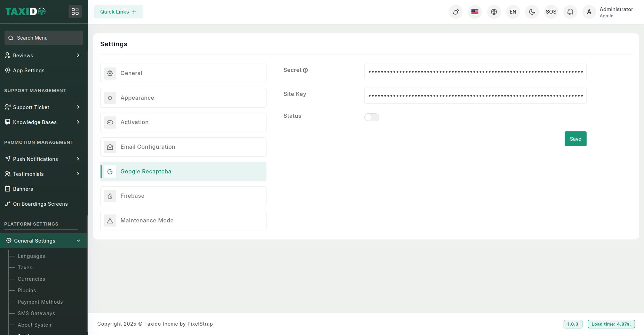Open Payment Methods in sidebar
Viewport: 644px width, 335px height.
click(x=40, y=302)
